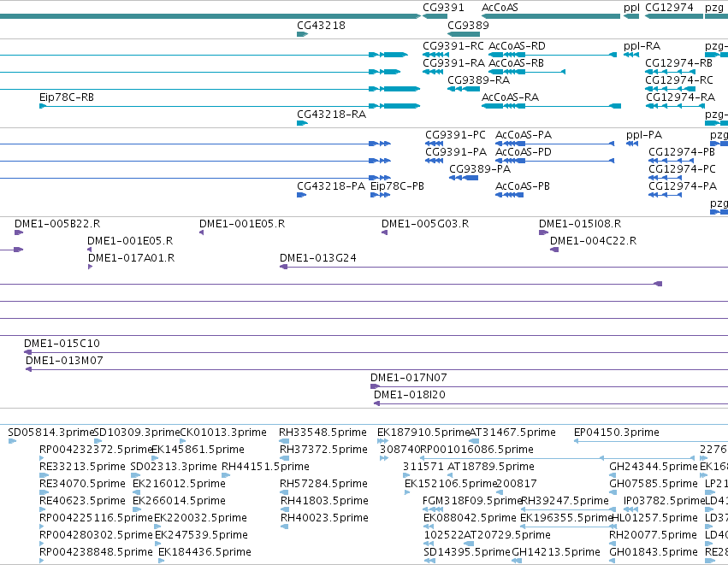The image size is (728, 565).
Task: Select the RH20077.5prime EST label
Action: (x=653, y=536)
